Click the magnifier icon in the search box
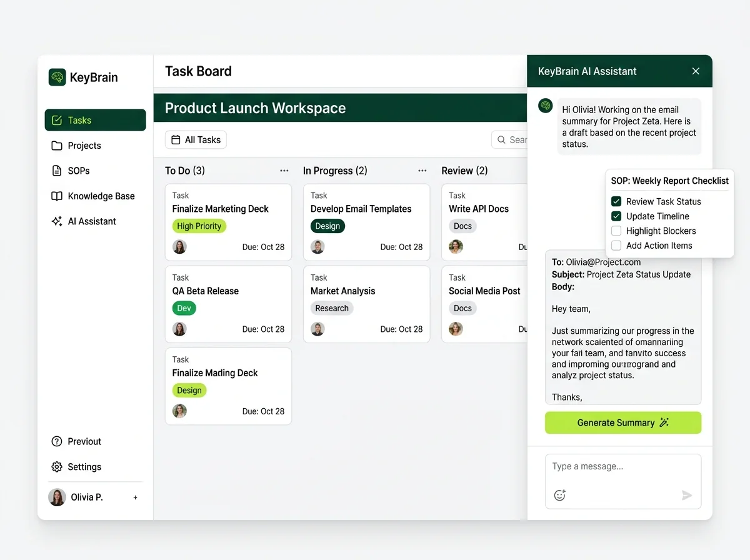The height and width of the screenshot is (560, 750). 501,140
